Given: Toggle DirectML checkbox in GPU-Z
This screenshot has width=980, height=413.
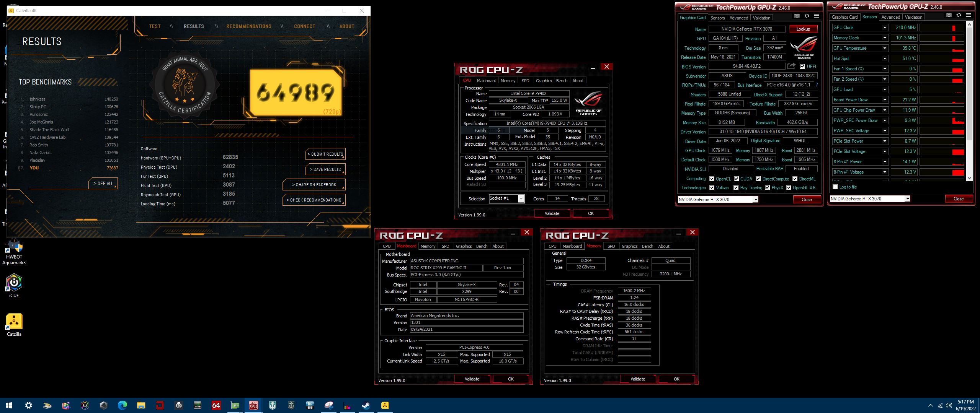Looking at the screenshot, I should (x=795, y=179).
